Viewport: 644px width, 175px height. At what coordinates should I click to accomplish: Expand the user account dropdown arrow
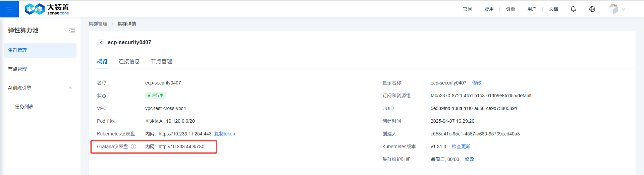(x=624, y=9)
